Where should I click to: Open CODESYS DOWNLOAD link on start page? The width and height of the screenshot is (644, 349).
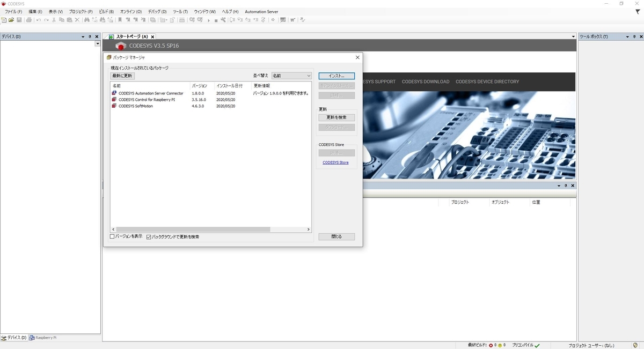coord(426,81)
